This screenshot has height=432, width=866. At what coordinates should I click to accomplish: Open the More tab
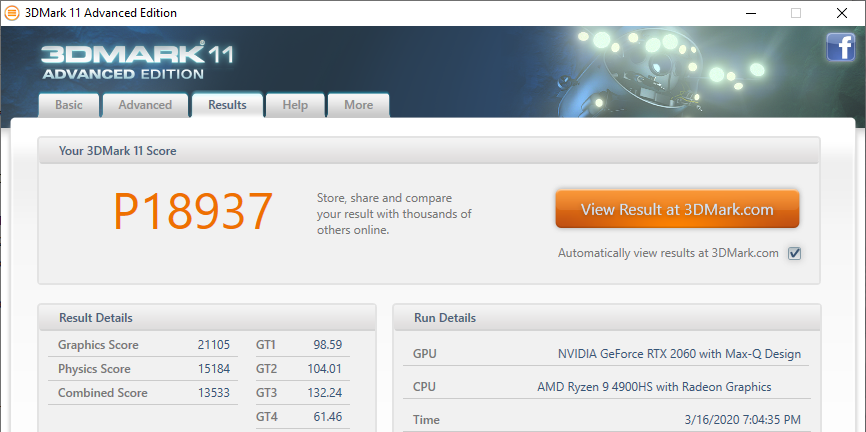358,105
